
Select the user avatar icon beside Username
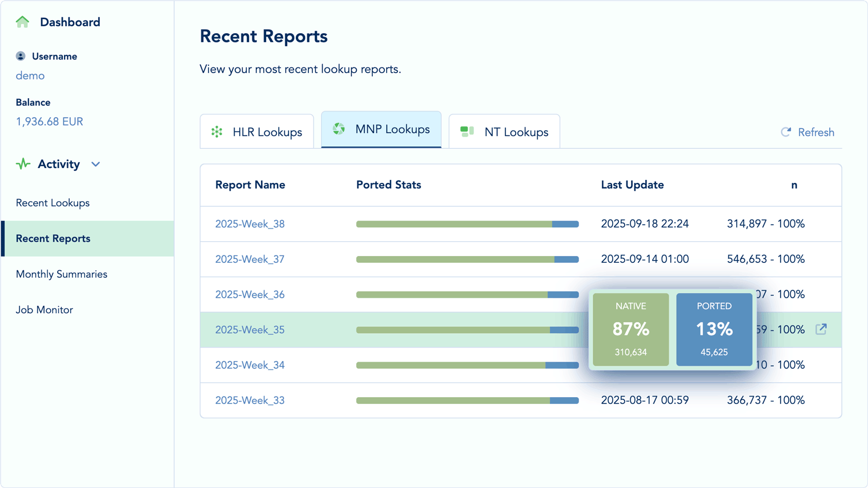(x=21, y=55)
